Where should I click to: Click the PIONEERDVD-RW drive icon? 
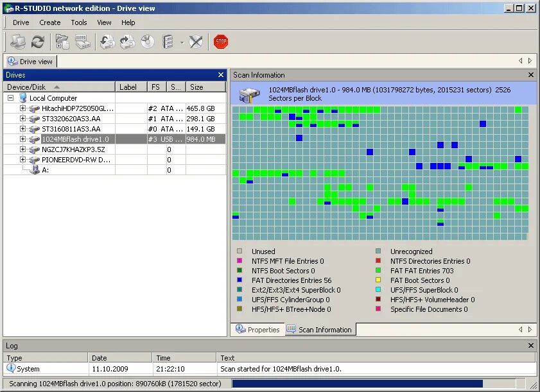(x=35, y=160)
